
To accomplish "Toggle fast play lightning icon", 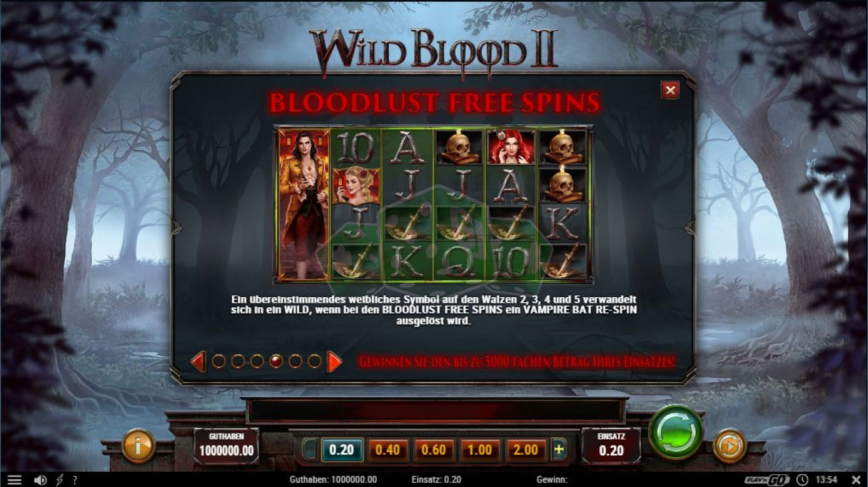I will point(60,480).
